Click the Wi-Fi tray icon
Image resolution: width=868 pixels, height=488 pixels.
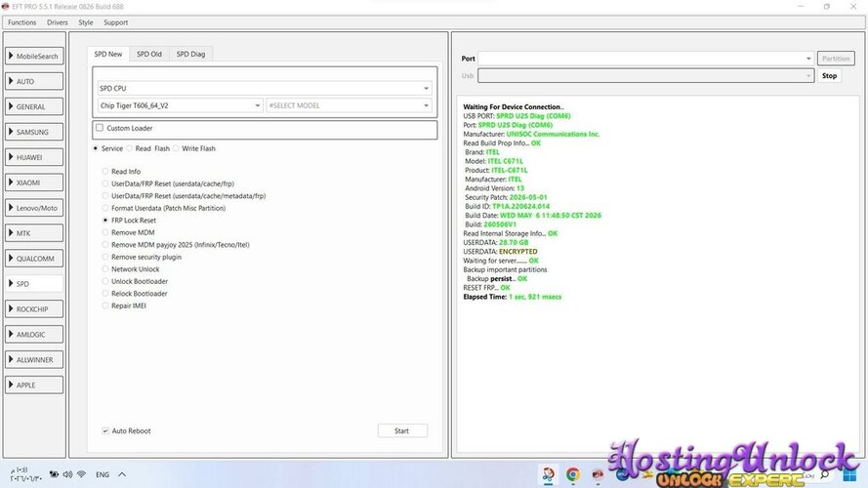[x=81, y=474]
